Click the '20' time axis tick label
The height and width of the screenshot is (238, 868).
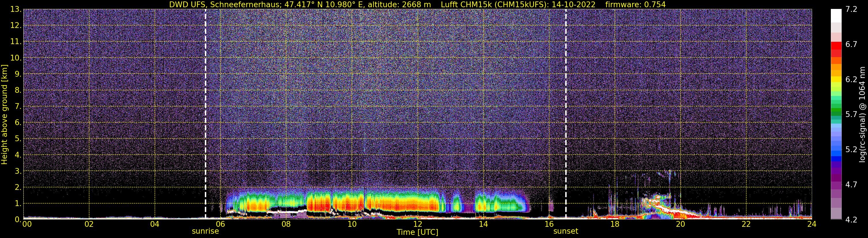680,224
